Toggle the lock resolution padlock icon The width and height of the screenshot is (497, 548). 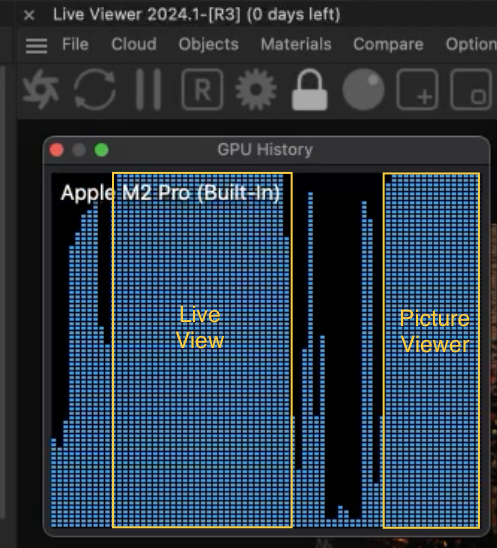coord(310,89)
